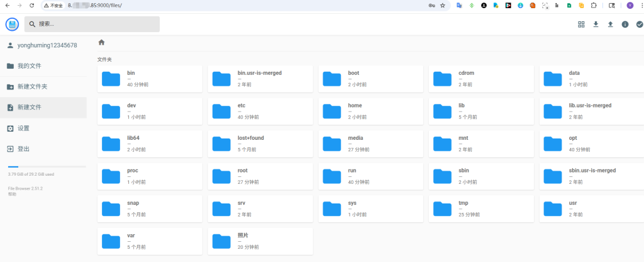
Task: Select the 照片 folder
Action: 260,241
